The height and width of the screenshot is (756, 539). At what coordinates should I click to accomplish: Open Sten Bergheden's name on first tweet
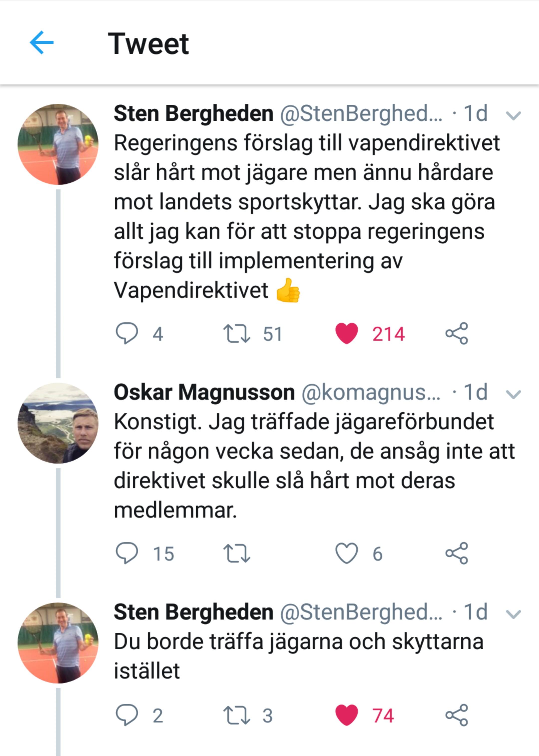click(193, 114)
